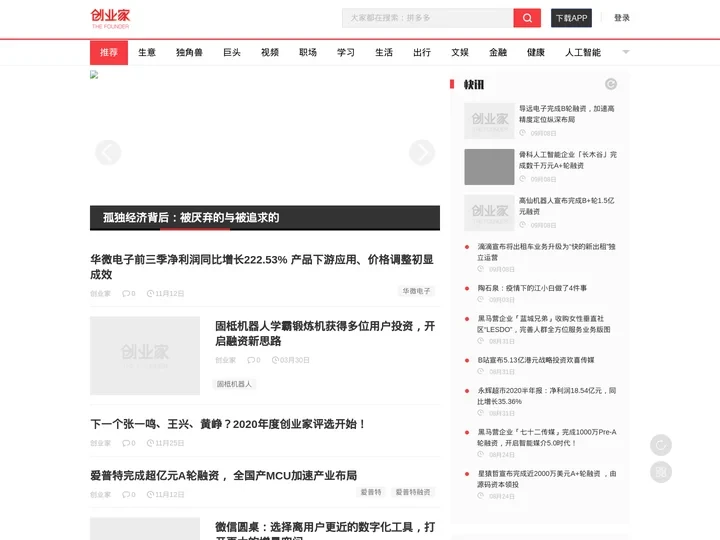The height and width of the screenshot is (540, 720).
Task: Open article 华微电子前三季净利润同比增长222.53%
Action: [x=262, y=267]
